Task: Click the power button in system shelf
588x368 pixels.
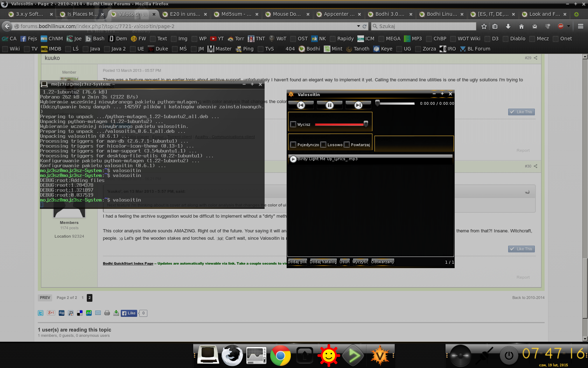Action: point(509,355)
